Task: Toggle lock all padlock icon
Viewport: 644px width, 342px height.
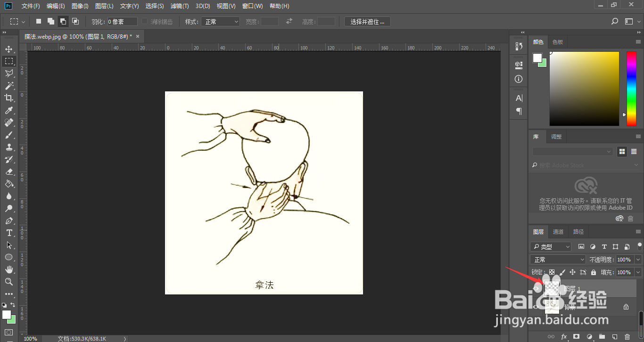Action: tap(594, 272)
